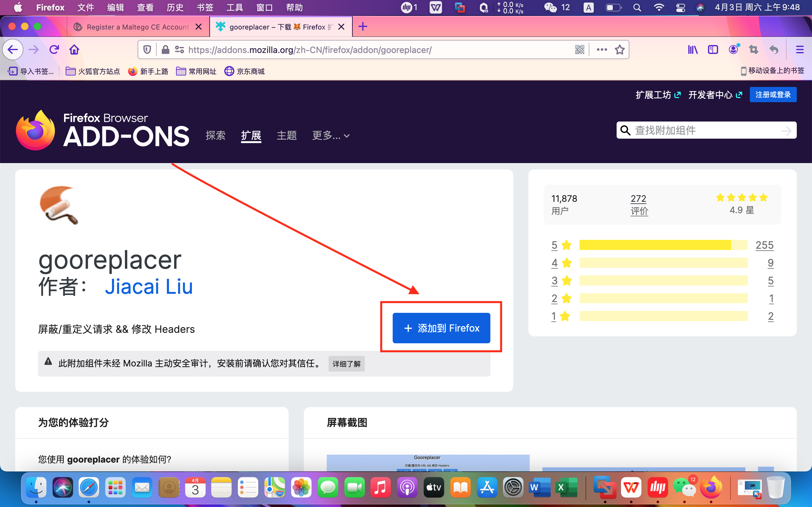Switch to Register a Maltego CE tab
The width and height of the screenshot is (812, 507).
137,27
